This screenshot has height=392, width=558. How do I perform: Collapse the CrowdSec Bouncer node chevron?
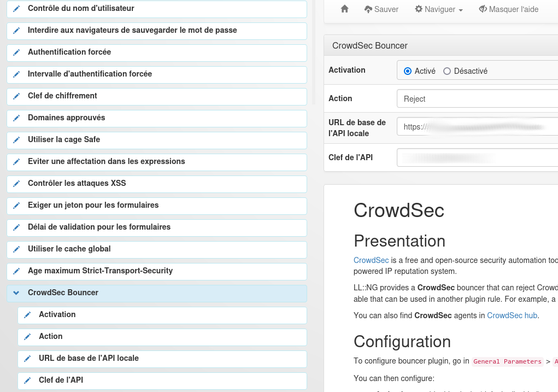point(16,292)
